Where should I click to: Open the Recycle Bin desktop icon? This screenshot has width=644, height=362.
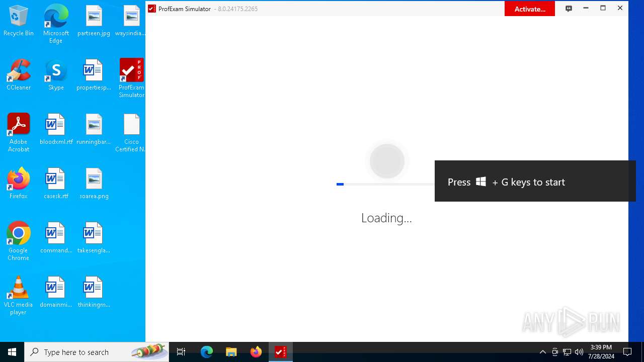click(x=19, y=21)
